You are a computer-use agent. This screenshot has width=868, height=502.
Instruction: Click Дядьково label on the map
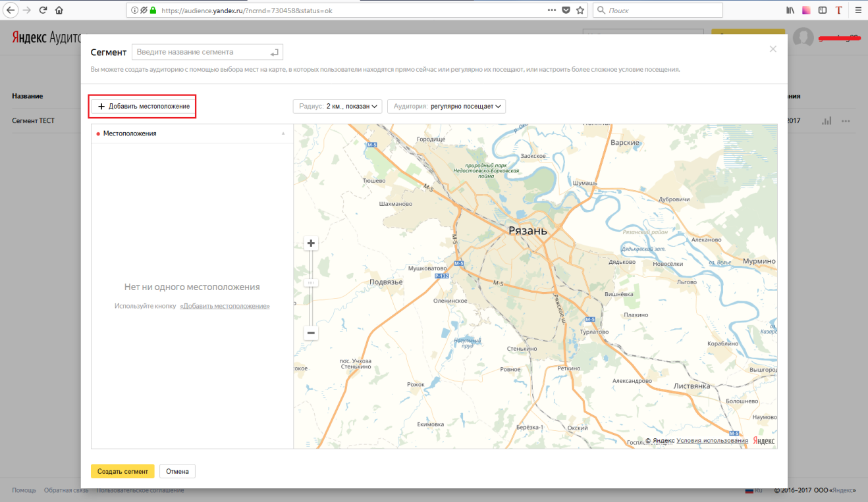622,262
